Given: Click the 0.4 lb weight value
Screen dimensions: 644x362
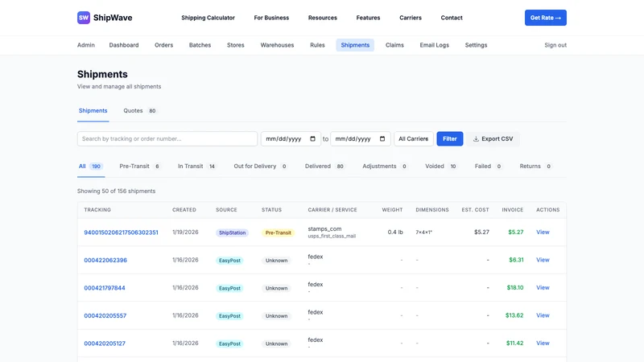Looking at the screenshot, I should [x=395, y=232].
